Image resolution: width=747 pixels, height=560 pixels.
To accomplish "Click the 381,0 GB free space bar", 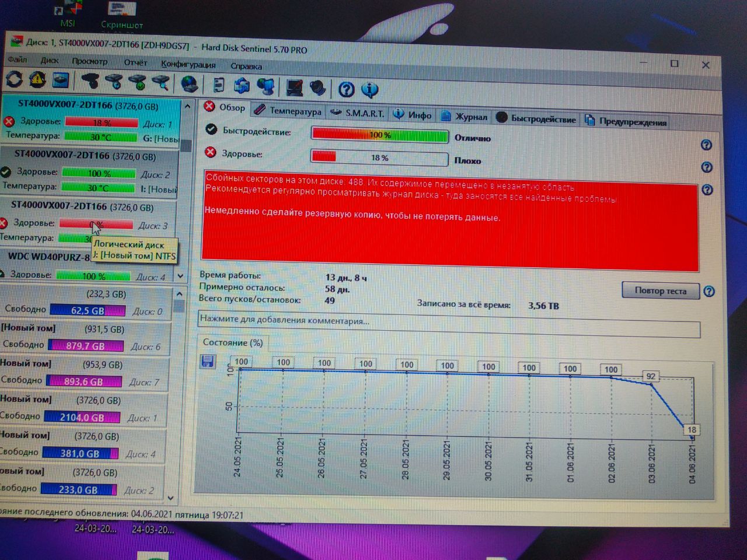I will point(80,454).
